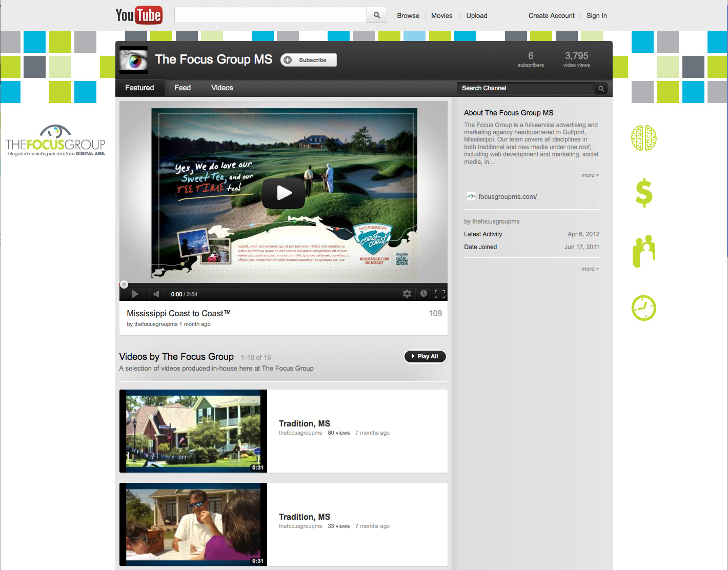Subscribe to The Focus Group MS channel
The width and height of the screenshot is (728, 570).
point(309,60)
